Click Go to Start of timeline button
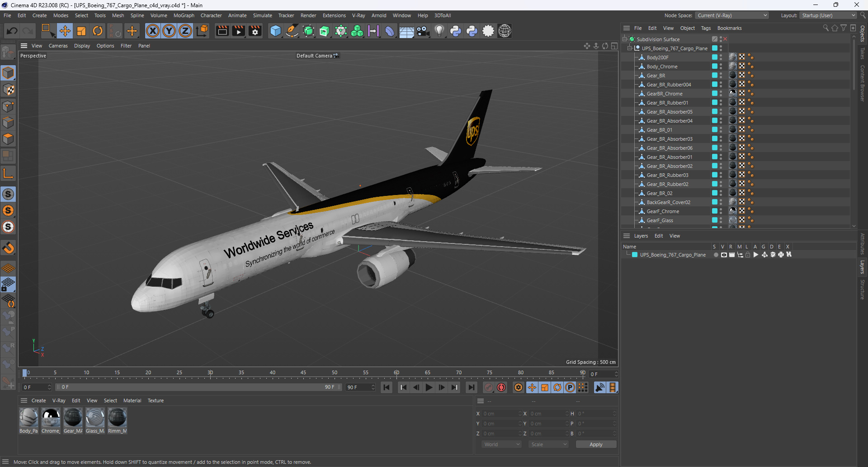The height and width of the screenshot is (467, 868). 387,387
